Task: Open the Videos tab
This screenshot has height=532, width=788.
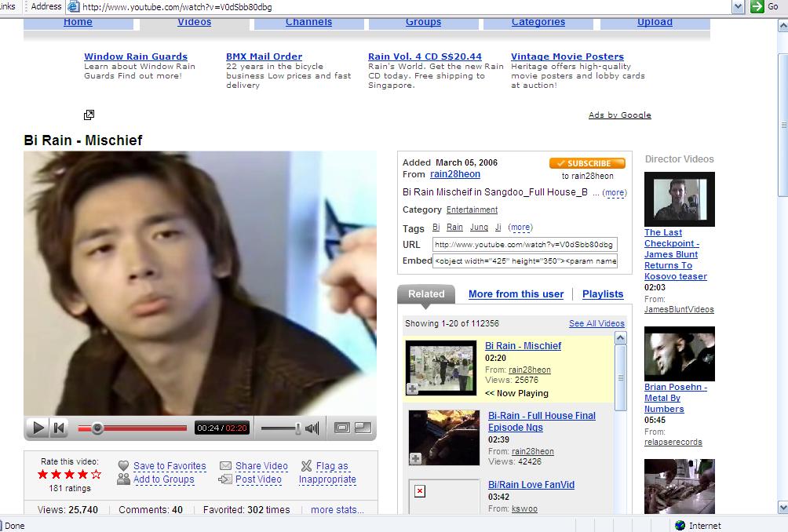Action: [x=195, y=22]
